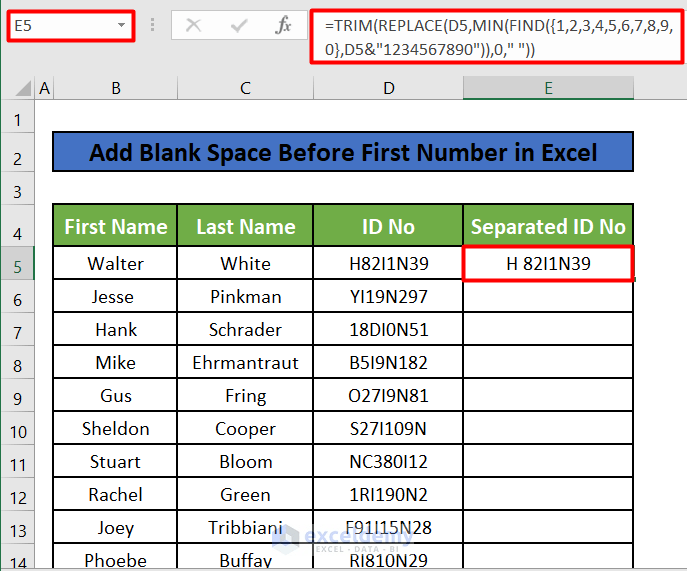The width and height of the screenshot is (687, 571).
Task: Select the ID cell '1RI190N2'
Action: tap(388, 494)
